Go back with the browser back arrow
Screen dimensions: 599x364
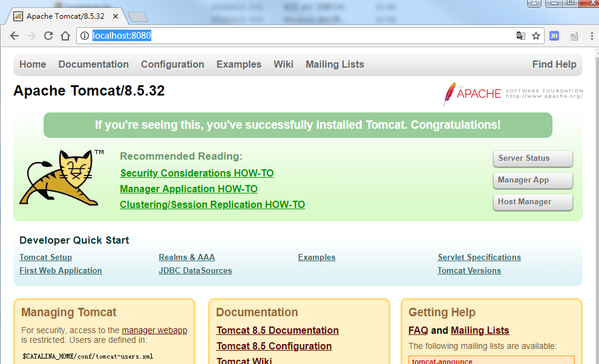pos(15,36)
